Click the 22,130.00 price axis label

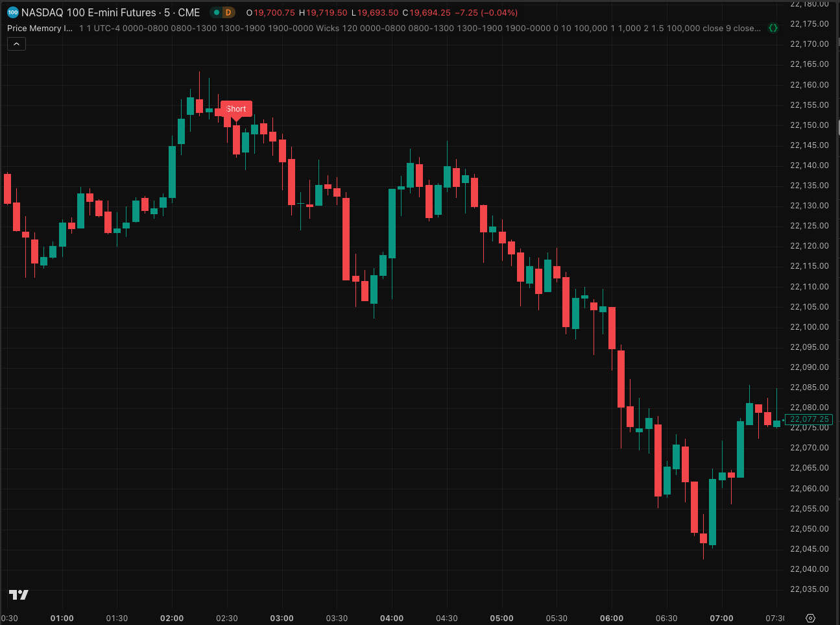tap(809, 205)
